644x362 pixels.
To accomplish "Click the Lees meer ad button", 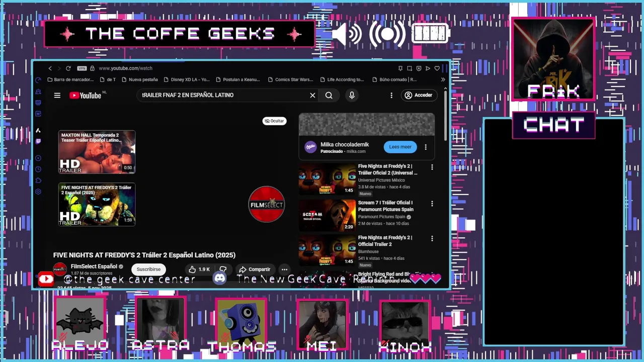I will point(400,147).
